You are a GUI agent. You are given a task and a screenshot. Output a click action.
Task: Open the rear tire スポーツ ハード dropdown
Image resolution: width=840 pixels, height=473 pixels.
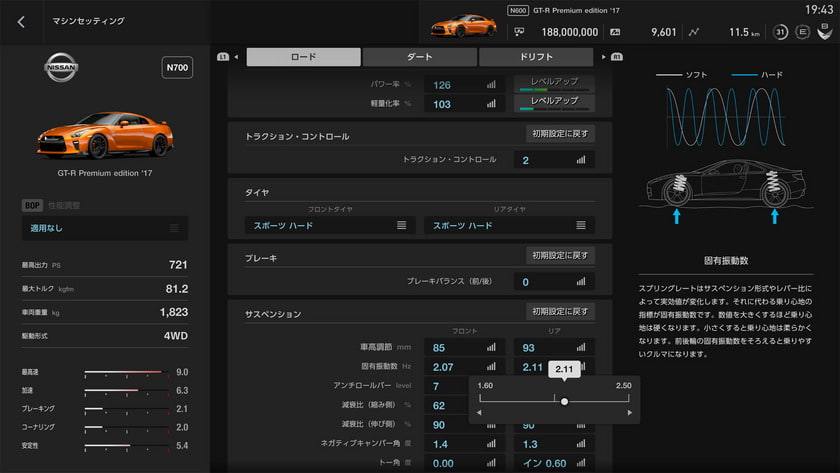pos(509,226)
